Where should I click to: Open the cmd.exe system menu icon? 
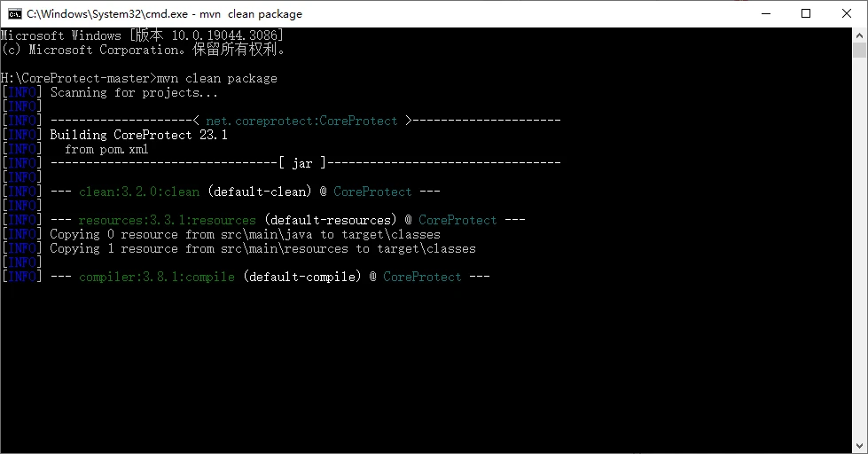[15, 13]
